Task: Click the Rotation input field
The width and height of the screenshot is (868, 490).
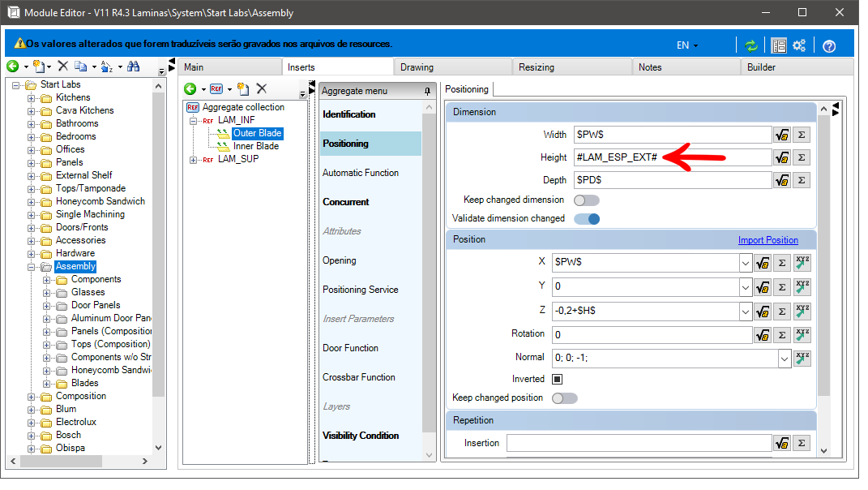Action: tap(652, 335)
